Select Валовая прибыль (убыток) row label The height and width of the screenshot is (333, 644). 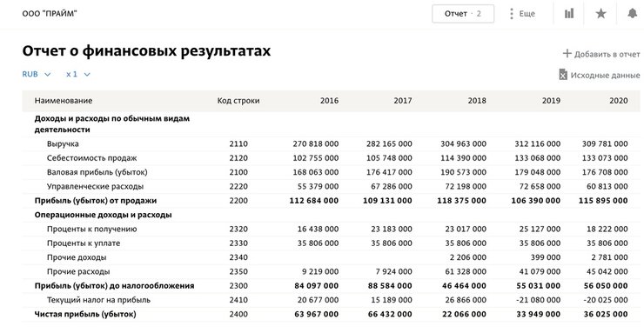pyautogui.click(x=97, y=172)
